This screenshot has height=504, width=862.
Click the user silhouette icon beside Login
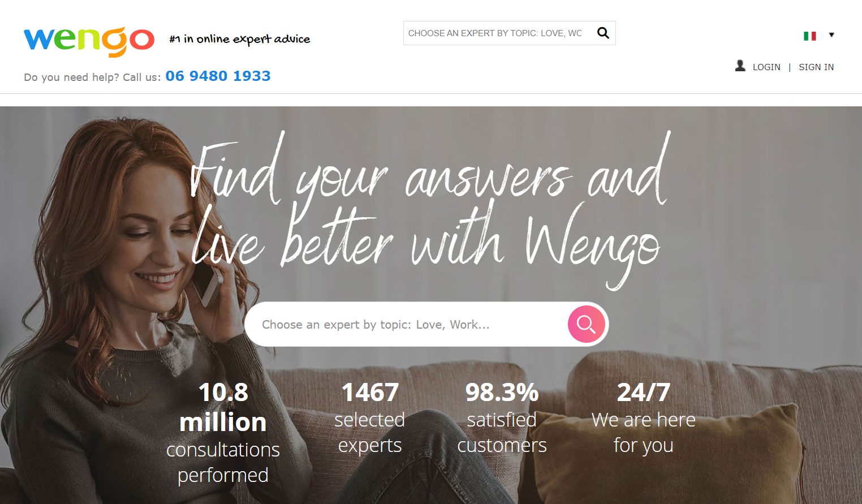[x=740, y=66]
